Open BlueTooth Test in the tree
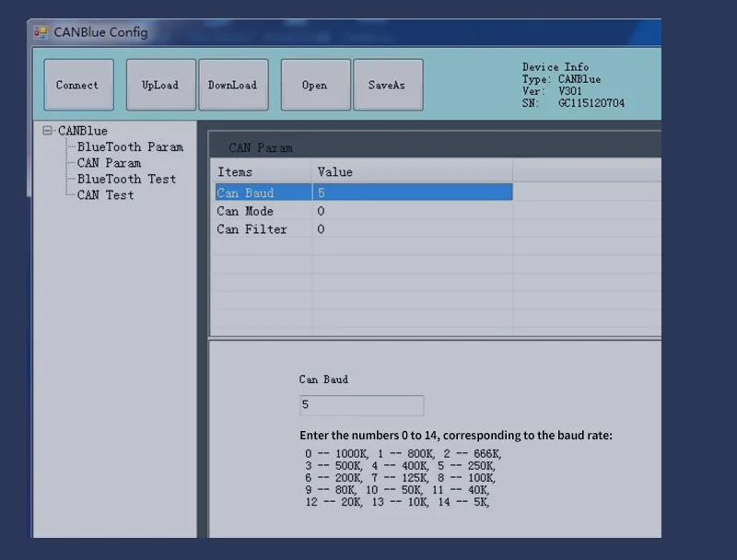Screen dimensions: 737x560 126,179
